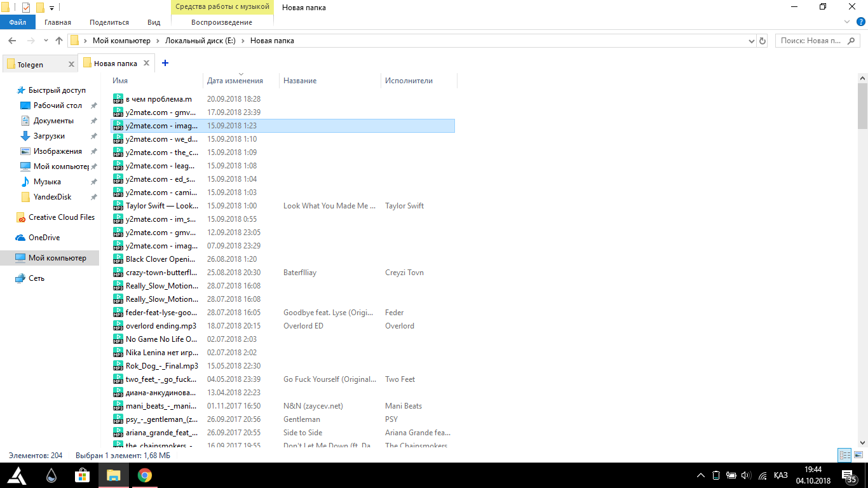This screenshot has height=488, width=868.
Task: Open Microsoft Store from taskbar
Action: (x=82, y=475)
